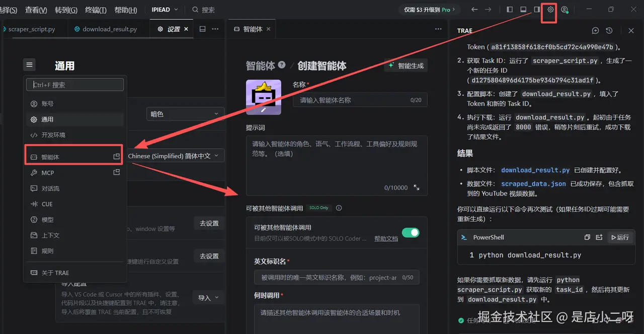The width and height of the screenshot is (644, 334).
Task: Toggle the left sidebar layout icon
Action: pos(510,10)
